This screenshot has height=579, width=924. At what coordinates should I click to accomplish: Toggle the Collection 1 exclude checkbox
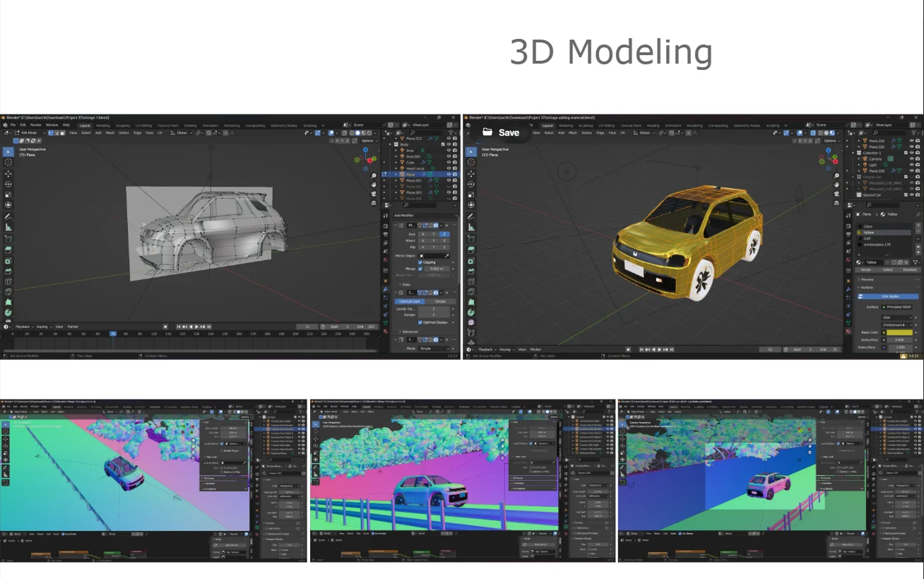pyautogui.click(x=906, y=153)
